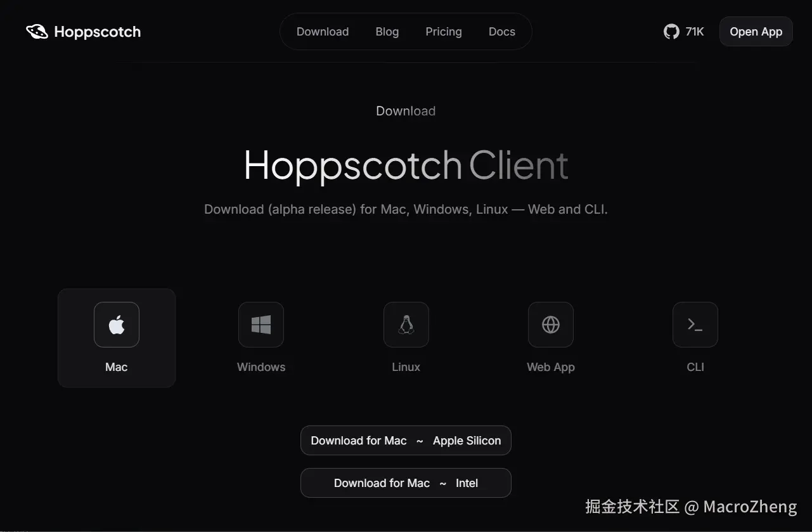Open the GitHub icon with 71K stars
The width and height of the screenshot is (812, 532).
671,32
